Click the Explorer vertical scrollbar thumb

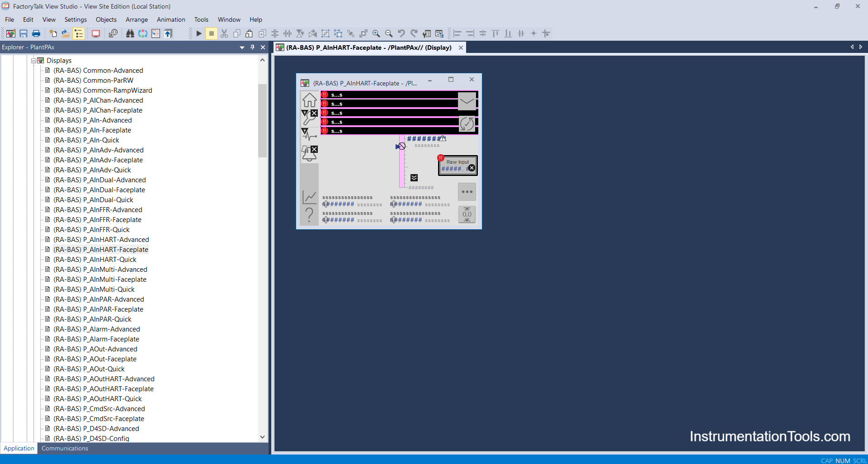(x=262, y=120)
